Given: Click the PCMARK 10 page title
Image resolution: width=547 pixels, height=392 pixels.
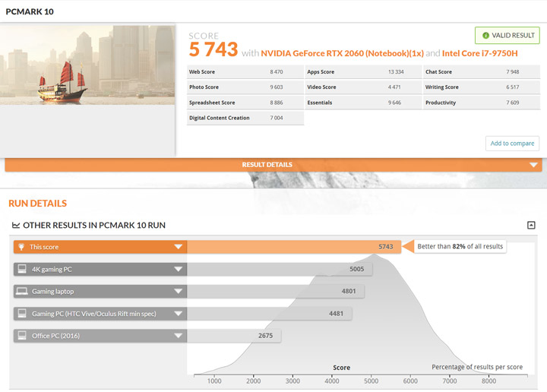Looking at the screenshot, I should click(x=30, y=11).
